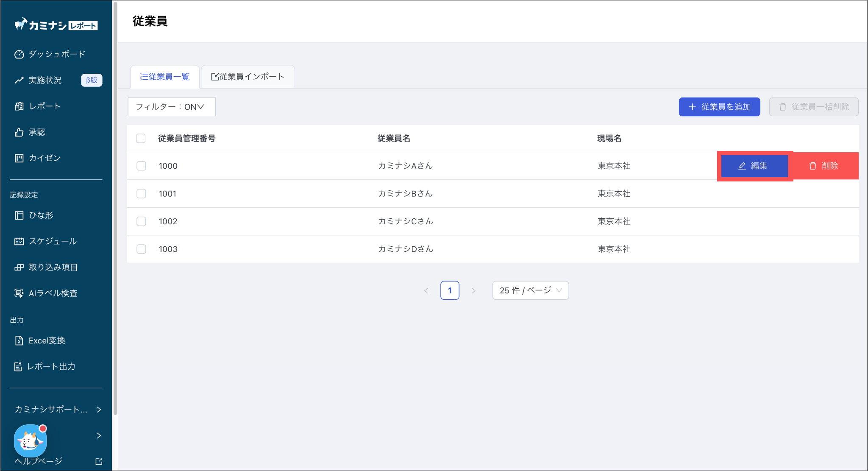Click the AIラベル検査 scan icon
Screen dimensions: 868x471
(19, 293)
